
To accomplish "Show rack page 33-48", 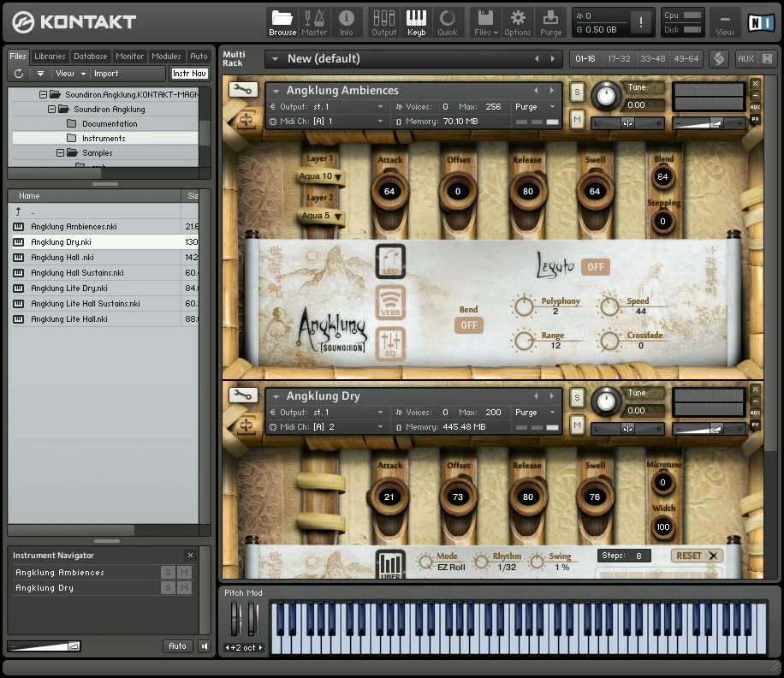I will click(x=653, y=59).
